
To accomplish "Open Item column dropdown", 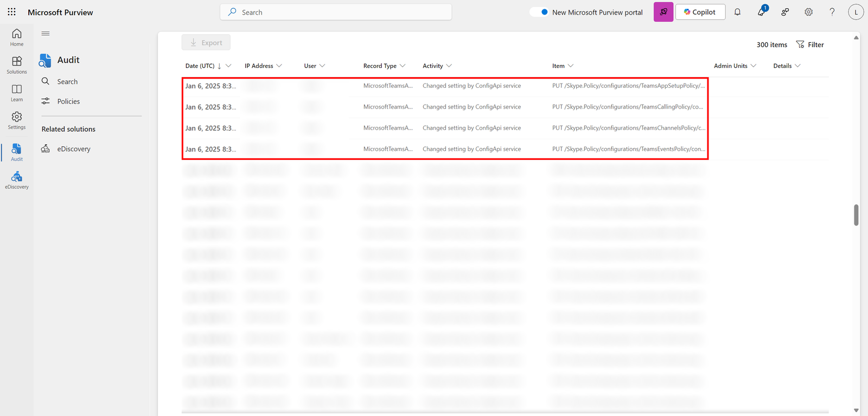I will coord(570,66).
